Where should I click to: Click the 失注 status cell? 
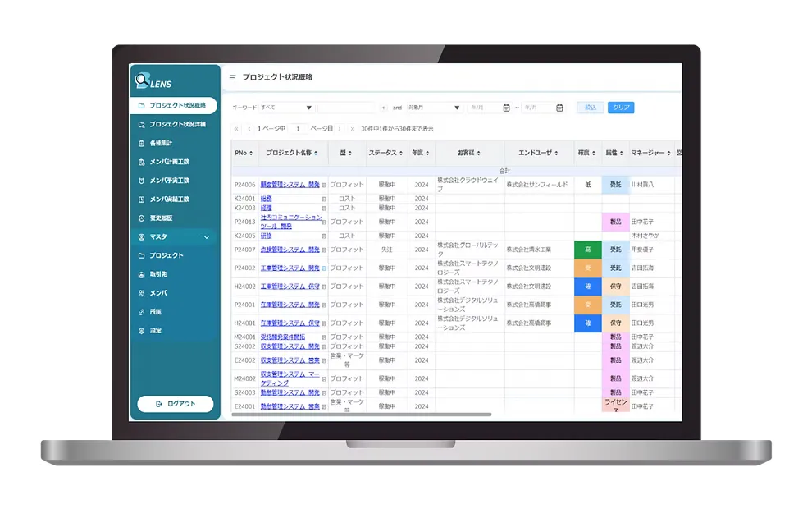pyautogui.click(x=387, y=250)
